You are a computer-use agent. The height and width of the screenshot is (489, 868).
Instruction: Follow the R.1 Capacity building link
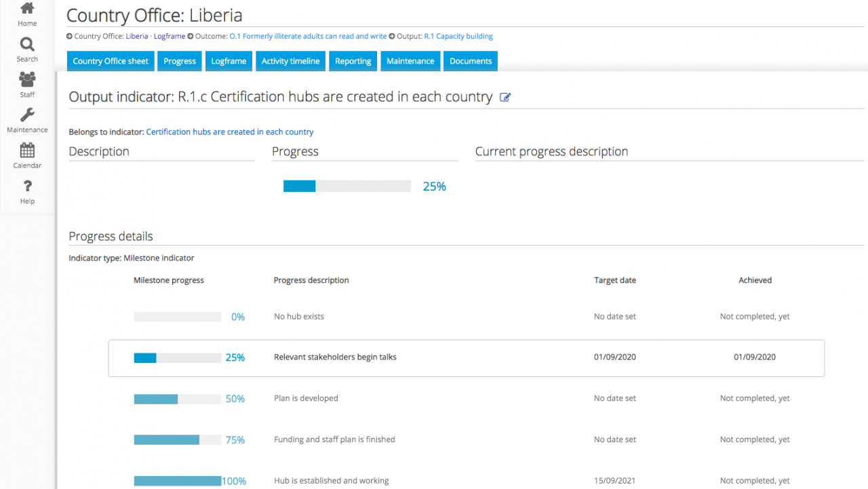point(458,36)
